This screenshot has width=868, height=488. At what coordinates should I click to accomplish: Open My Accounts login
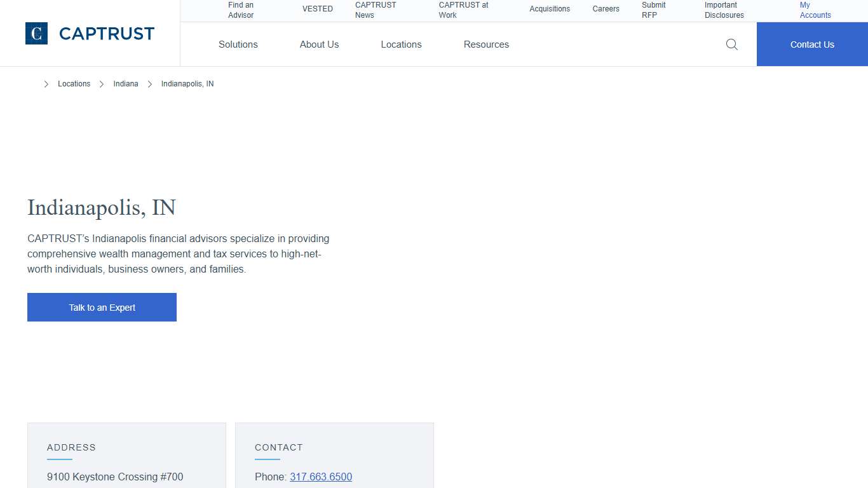click(x=815, y=10)
